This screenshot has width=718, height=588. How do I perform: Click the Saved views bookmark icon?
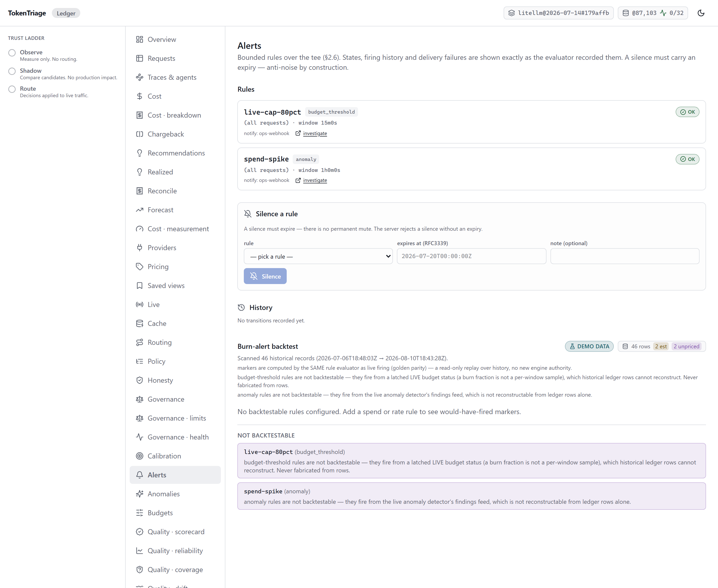(x=140, y=286)
